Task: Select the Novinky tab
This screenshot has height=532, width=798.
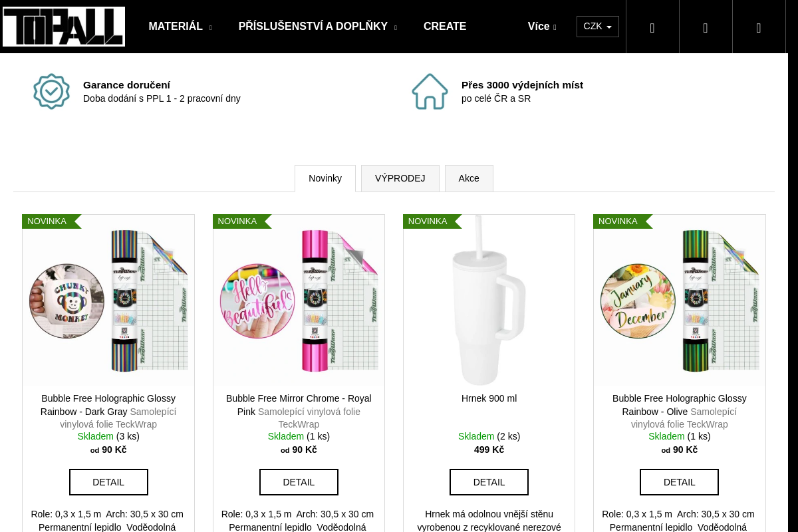Action: pyautogui.click(x=325, y=178)
